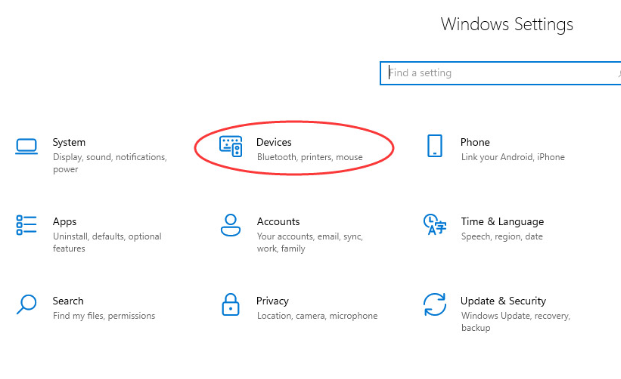Focus the Find a setting box

[500, 73]
